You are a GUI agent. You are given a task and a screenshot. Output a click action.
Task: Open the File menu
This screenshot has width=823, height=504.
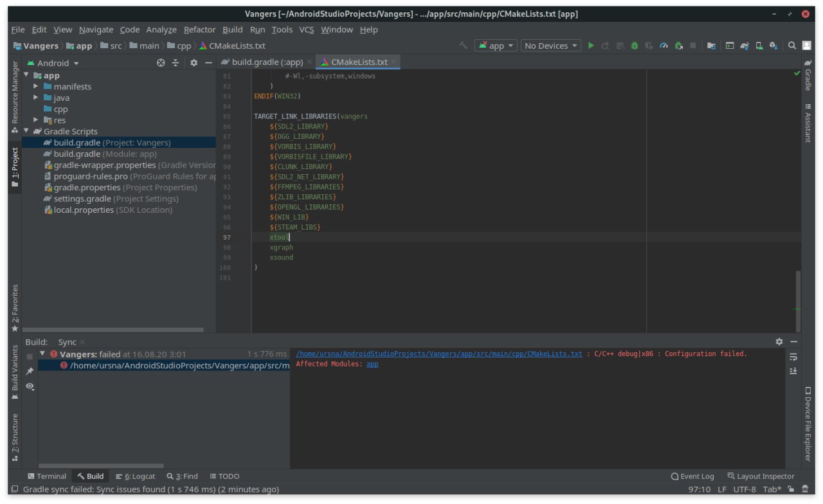tap(18, 30)
